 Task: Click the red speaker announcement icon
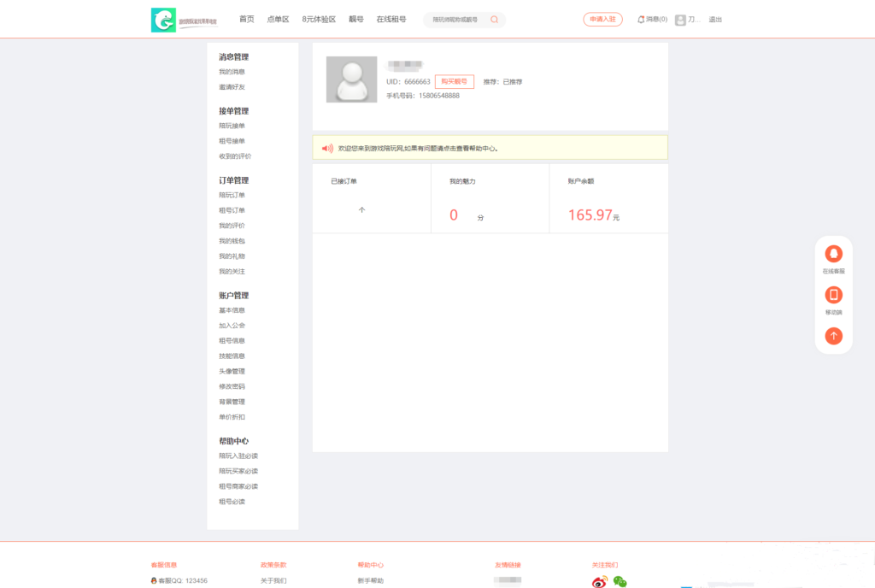tap(326, 148)
